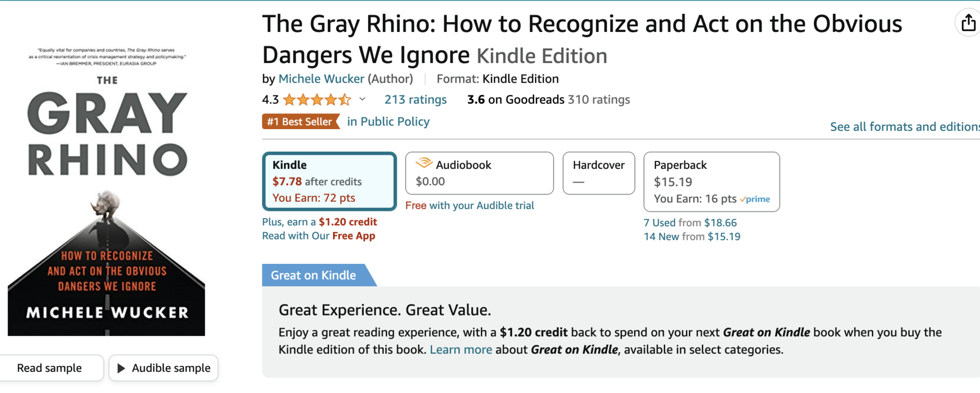Click Free with your Audible trial
Screen dimensions: 980x393
[x=469, y=205]
